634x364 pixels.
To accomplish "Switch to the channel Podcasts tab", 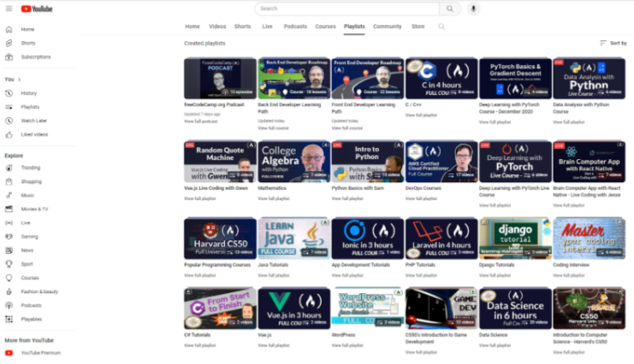I will [295, 26].
